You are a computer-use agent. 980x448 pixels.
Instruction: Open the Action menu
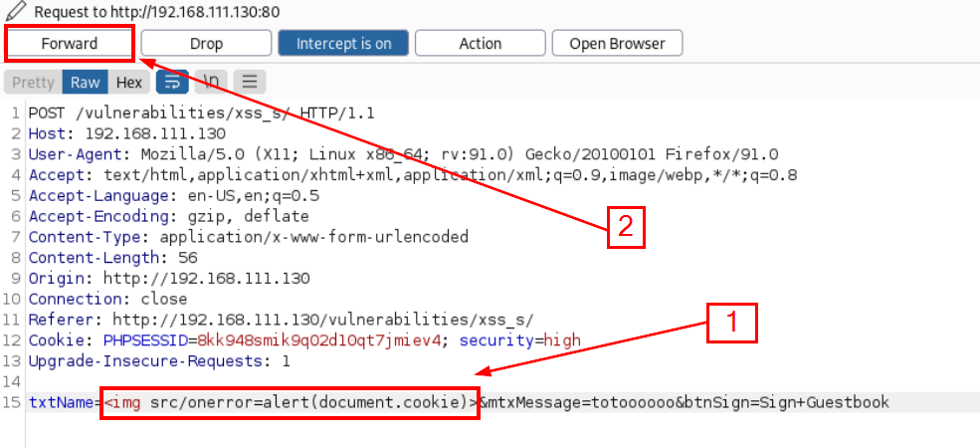(x=480, y=44)
